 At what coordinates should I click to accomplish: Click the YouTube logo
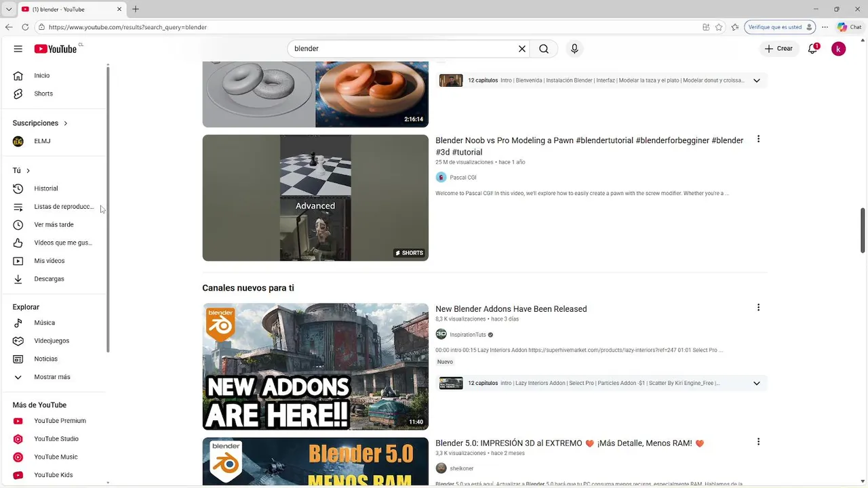(x=56, y=49)
